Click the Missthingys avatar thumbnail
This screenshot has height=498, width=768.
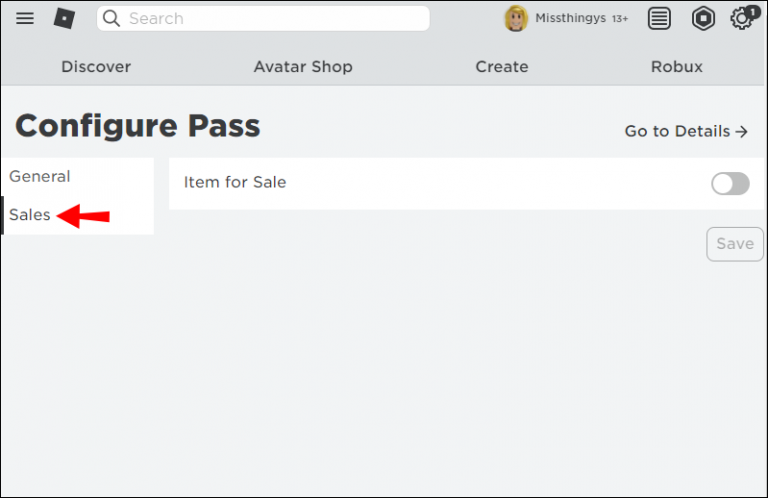click(x=516, y=18)
